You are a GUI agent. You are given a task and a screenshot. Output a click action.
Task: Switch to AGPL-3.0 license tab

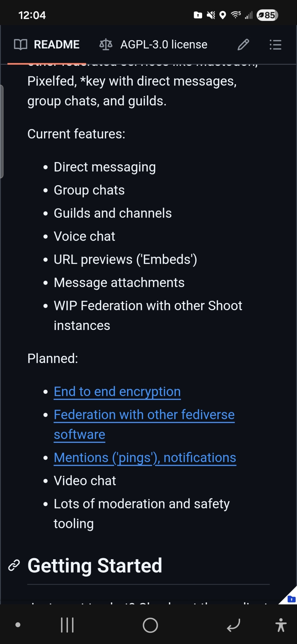164,45
